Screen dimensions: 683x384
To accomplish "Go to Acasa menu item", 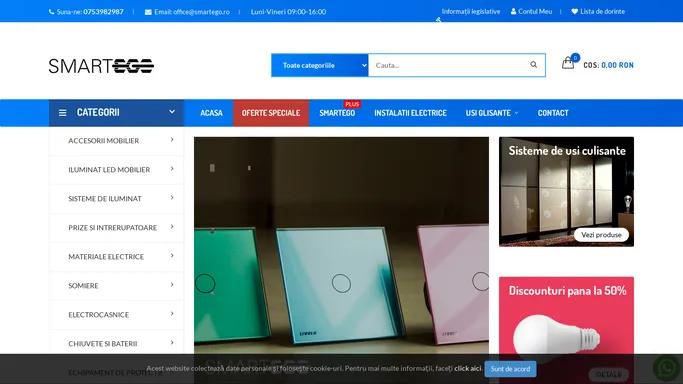I will tap(211, 113).
